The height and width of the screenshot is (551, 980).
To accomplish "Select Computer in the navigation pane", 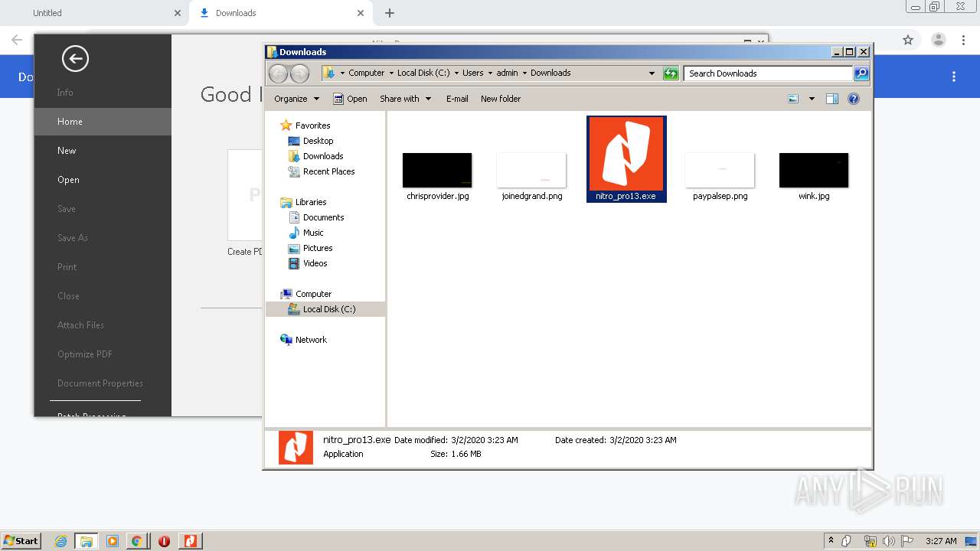I will pos(306,294).
